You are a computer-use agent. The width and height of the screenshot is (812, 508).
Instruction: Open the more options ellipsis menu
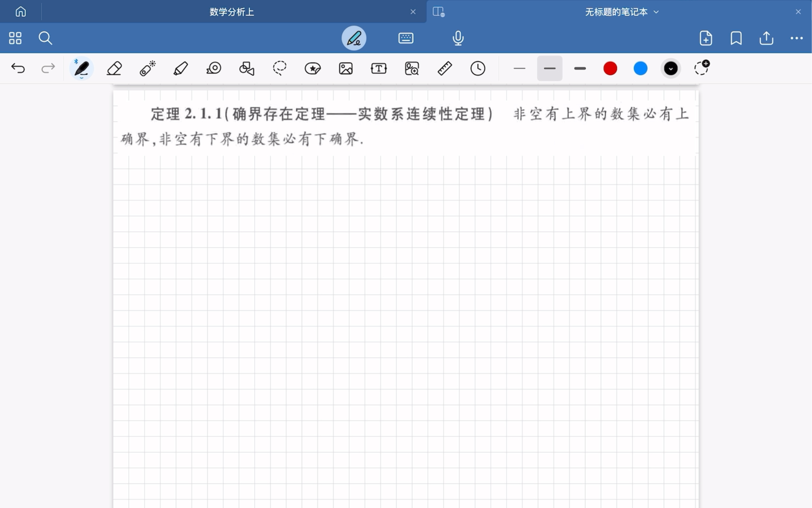(x=797, y=38)
